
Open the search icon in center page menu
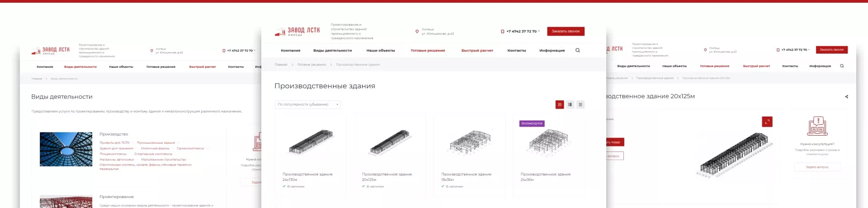click(x=577, y=50)
